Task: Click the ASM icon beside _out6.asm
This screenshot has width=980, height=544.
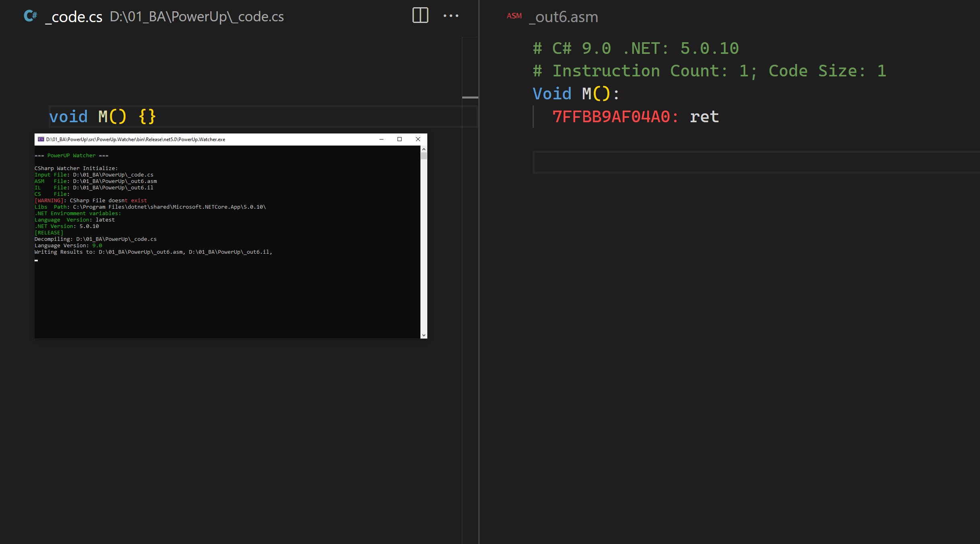Action: [515, 16]
